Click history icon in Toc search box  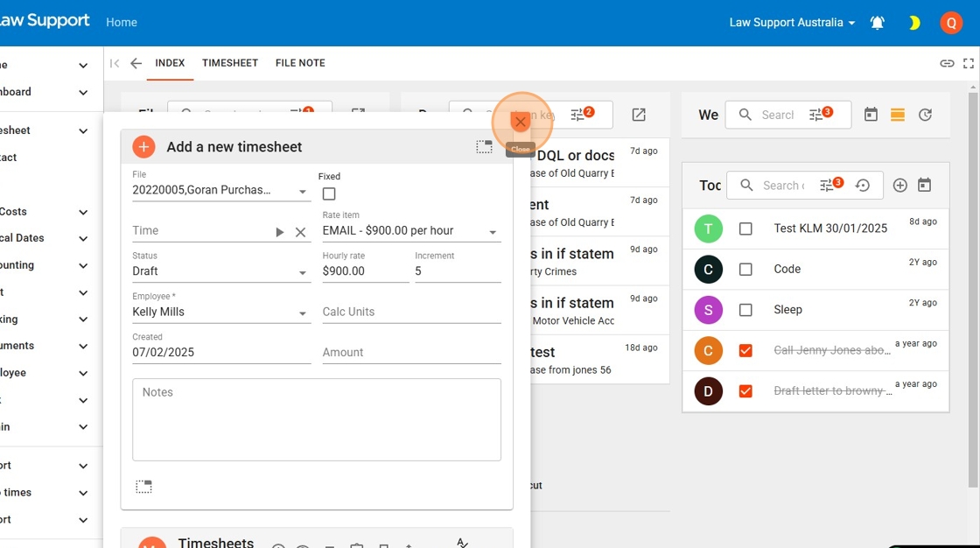[x=863, y=186]
